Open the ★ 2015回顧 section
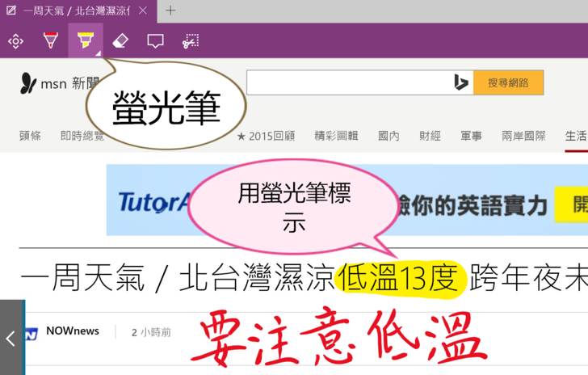 coord(266,136)
